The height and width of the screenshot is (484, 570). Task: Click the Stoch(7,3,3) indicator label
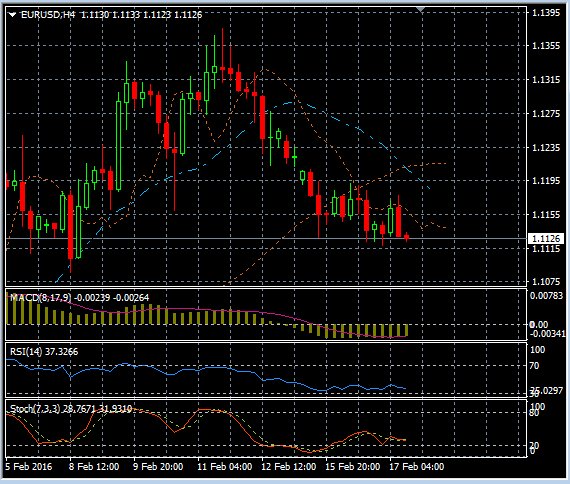pyautogui.click(x=35, y=409)
